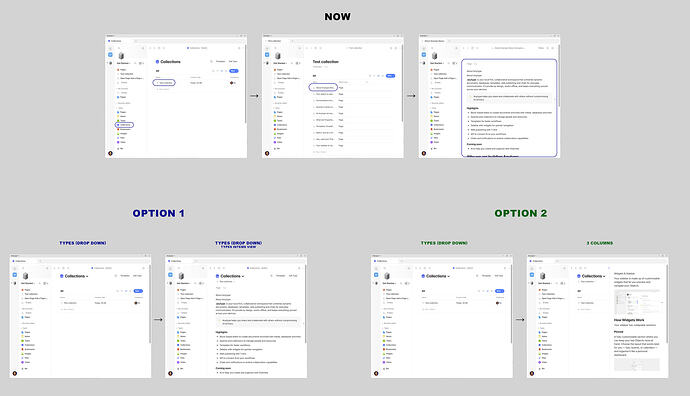
Task: Open the Collections type in the NOW third window's sidebar
Action: (437, 125)
